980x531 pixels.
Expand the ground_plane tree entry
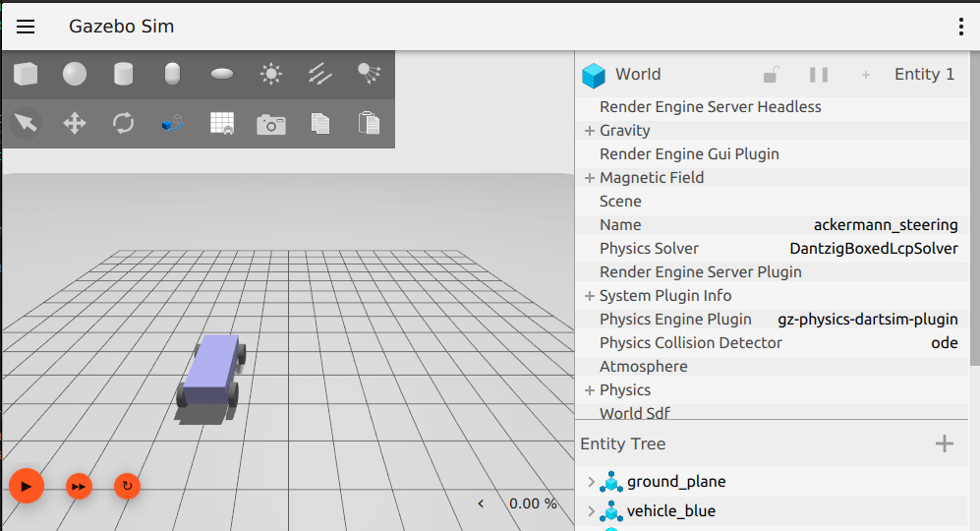[591, 482]
